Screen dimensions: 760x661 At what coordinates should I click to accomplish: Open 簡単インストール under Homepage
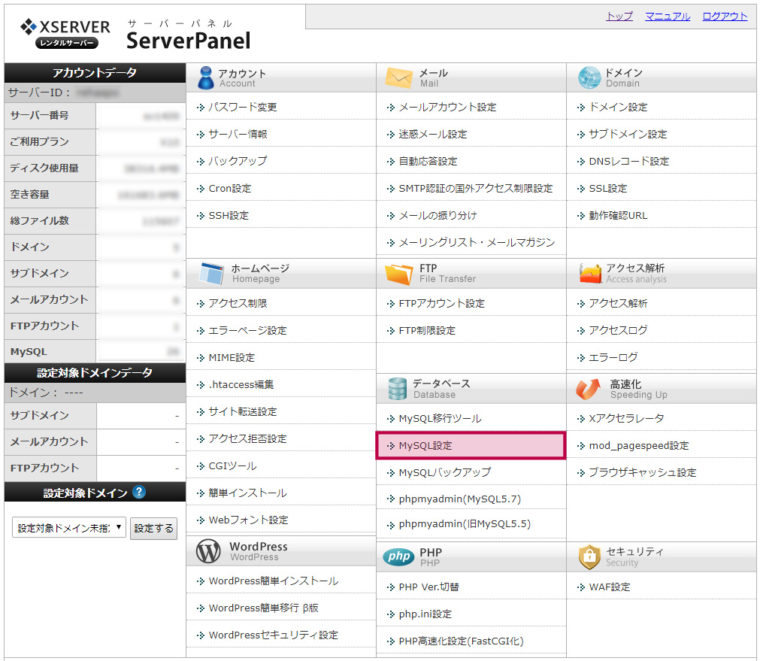tap(247, 493)
